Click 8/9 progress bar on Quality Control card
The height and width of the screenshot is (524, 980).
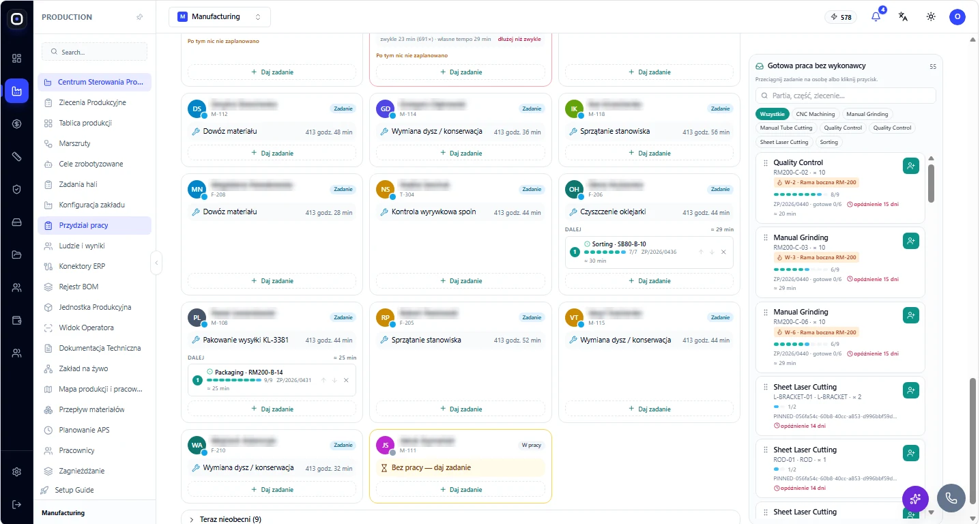click(800, 194)
